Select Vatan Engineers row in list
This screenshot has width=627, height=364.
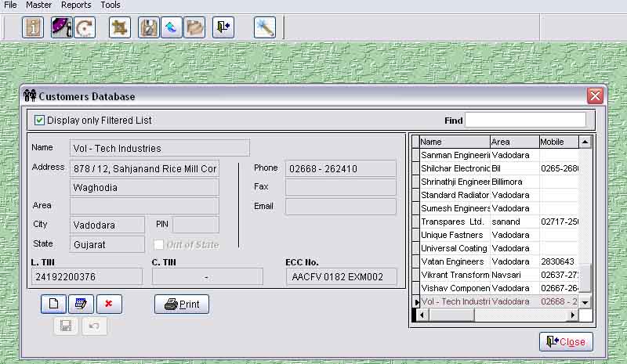coord(455,261)
